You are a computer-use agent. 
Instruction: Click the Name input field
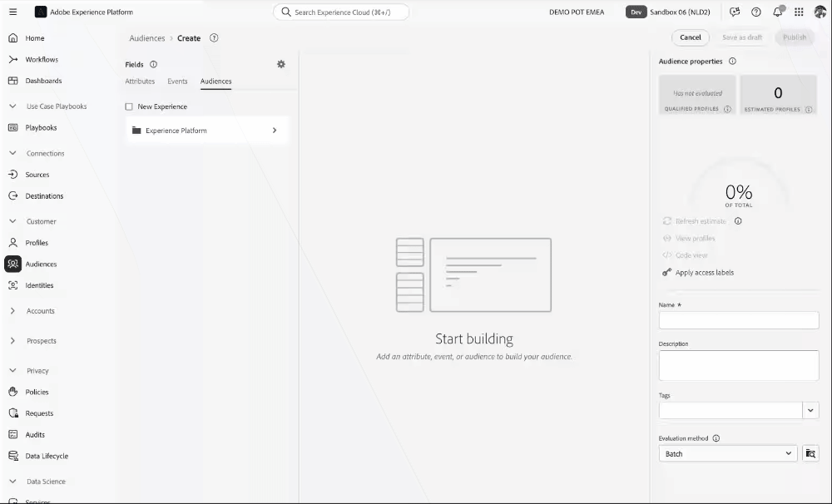coord(739,320)
